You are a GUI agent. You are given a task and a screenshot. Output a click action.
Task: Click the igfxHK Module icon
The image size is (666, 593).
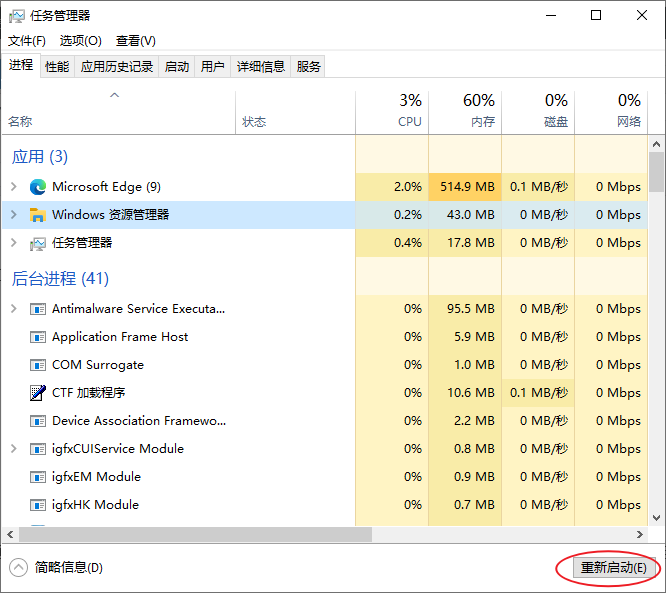coord(38,505)
